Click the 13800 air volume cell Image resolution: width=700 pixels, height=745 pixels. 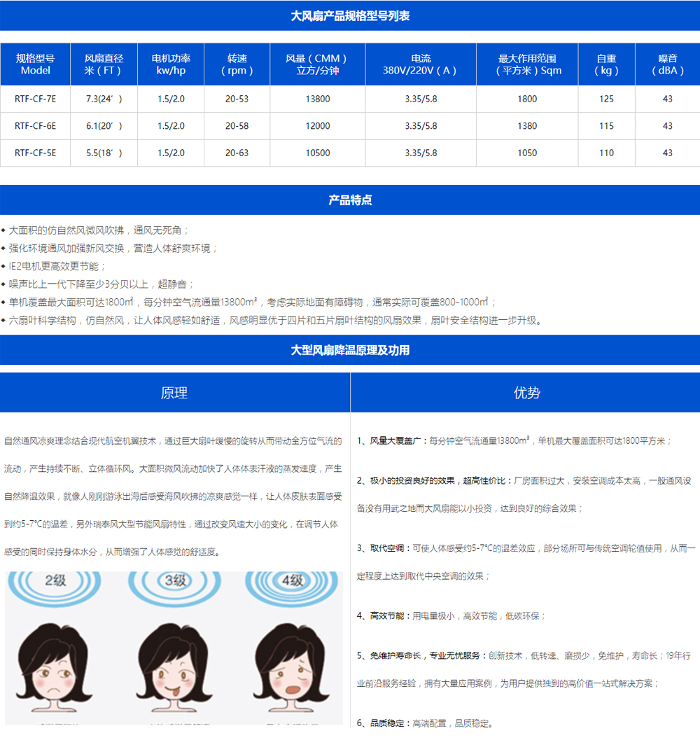click(x=317, y=99)
